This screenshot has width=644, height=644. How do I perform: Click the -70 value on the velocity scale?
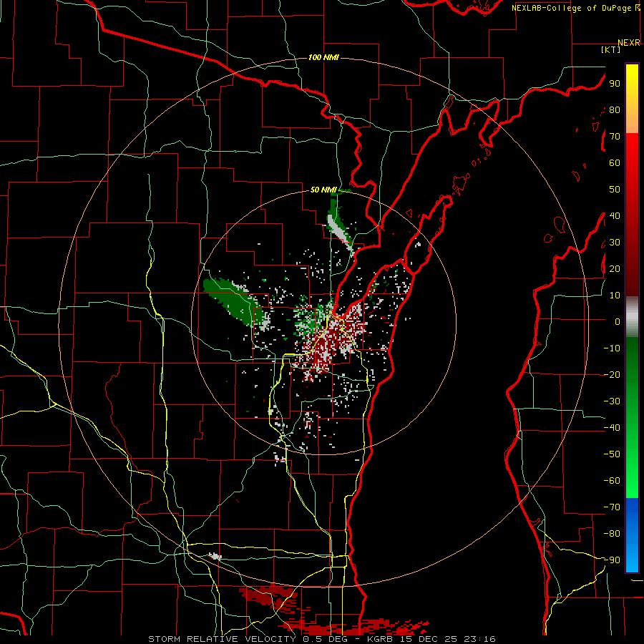[612, 507]
